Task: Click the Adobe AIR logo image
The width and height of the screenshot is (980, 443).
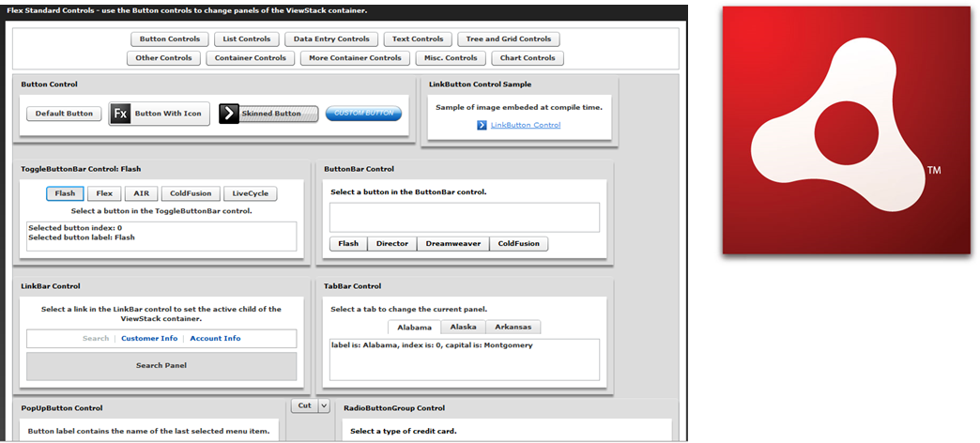Action: click(x=846, y=130)
